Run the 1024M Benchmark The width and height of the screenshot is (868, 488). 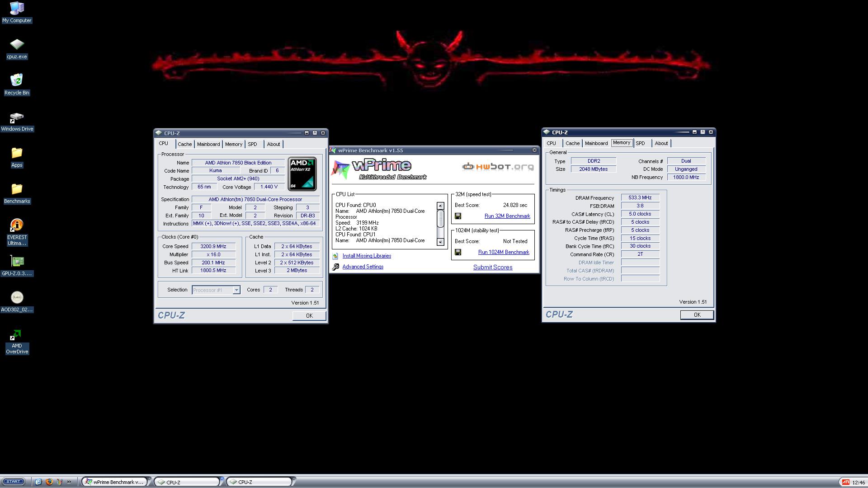(x=504, y=252)
